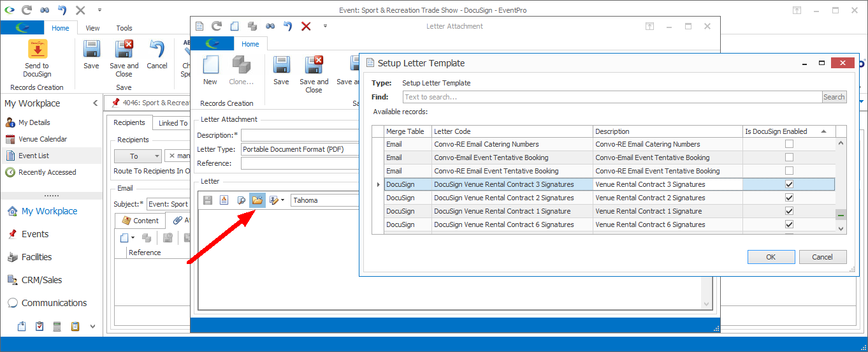Click the document icon in Letter Attachment title bar
The height and width of the screenshot is (352, 868).
(199, 26)
